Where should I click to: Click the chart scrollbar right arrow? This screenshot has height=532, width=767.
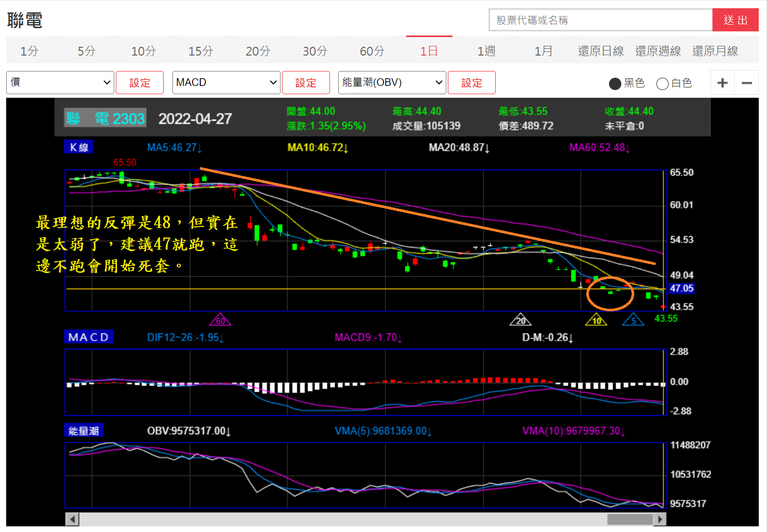pyautogui.click(x=660, y=519)
